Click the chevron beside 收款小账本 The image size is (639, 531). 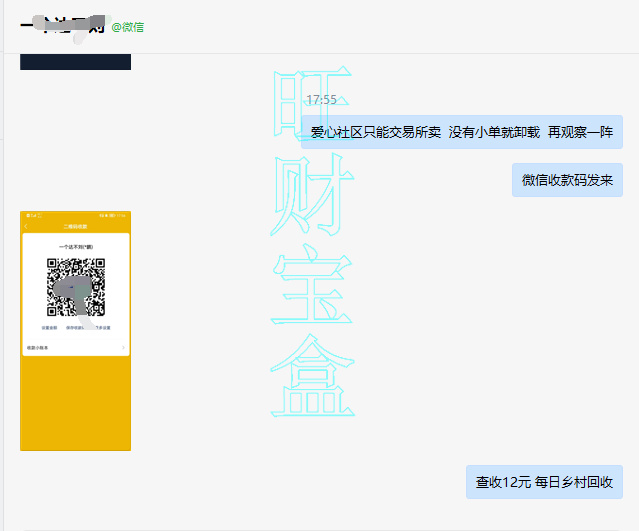click(x=123, y=347)
